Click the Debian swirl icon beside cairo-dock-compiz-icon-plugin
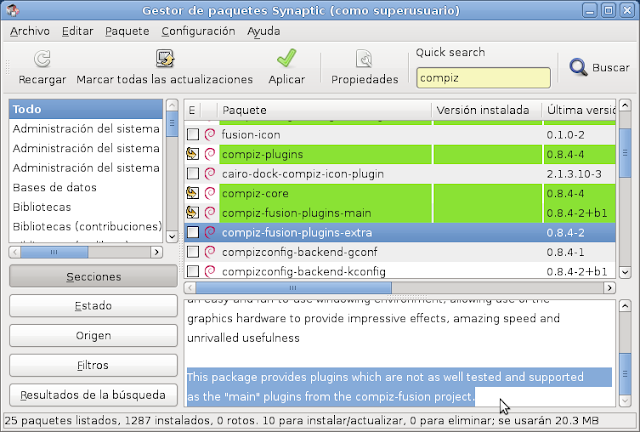Image resolution: width=640 pixels, height=432 pixels. click(210, 174)
